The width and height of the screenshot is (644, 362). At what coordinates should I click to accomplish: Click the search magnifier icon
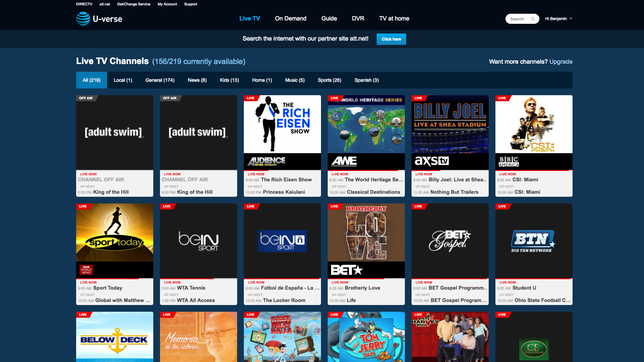(x=533, y=19)
